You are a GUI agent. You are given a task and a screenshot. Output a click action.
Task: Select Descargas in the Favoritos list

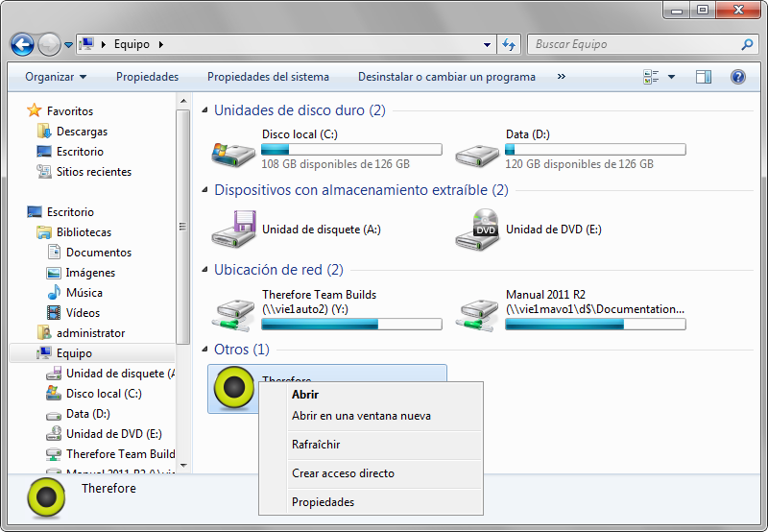coord(82,132)
